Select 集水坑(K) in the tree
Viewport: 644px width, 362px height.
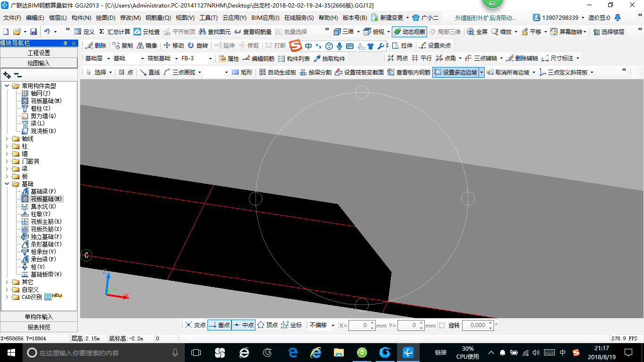(43, 206)
